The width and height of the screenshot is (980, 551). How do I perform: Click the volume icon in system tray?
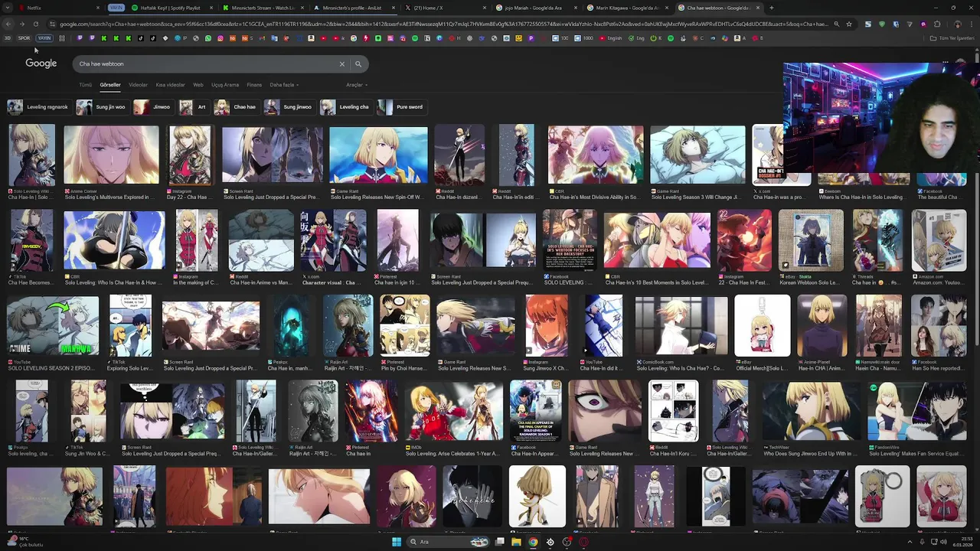[x=943, y=542]
